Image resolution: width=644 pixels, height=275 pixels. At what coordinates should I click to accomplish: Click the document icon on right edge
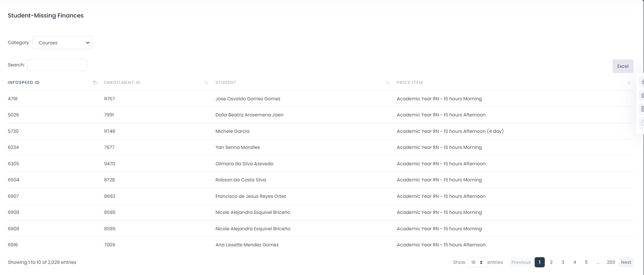coord(642,109)
